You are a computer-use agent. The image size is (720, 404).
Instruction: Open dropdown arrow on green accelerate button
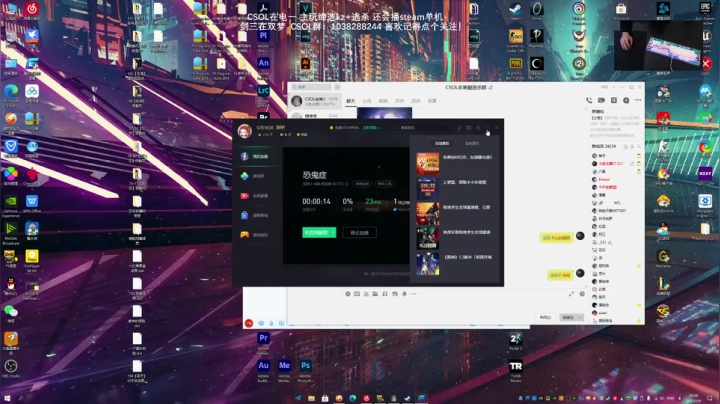tap(333, 232)
